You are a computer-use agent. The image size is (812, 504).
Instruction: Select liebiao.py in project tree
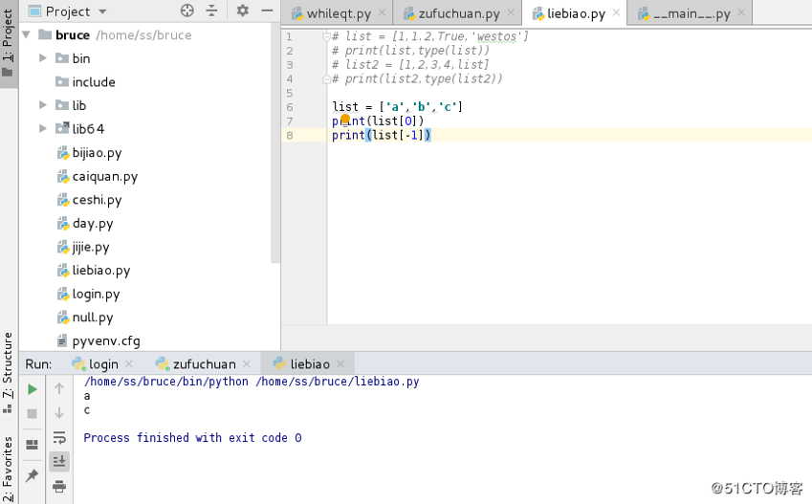click(x=93, y=271)
